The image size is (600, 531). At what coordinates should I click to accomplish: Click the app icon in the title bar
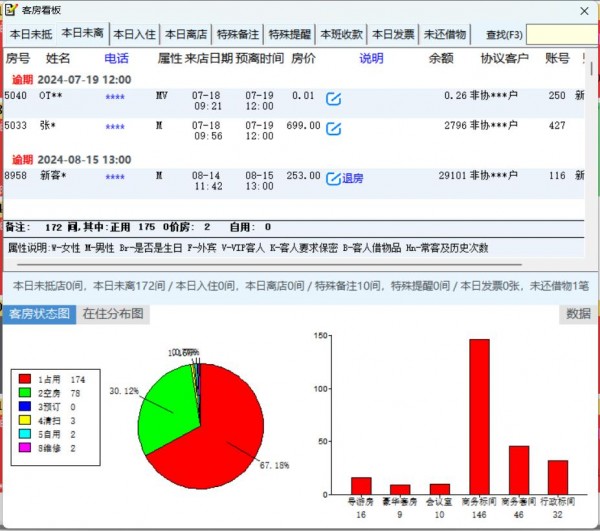click(x=11, y=10)
